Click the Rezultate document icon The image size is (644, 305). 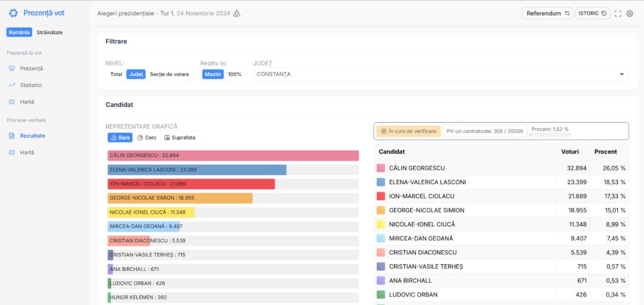tap(12, 136)
